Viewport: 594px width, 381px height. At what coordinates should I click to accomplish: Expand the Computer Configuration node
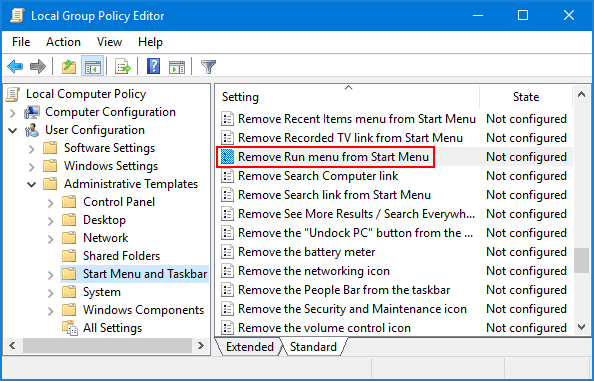(x=13, y=112)
